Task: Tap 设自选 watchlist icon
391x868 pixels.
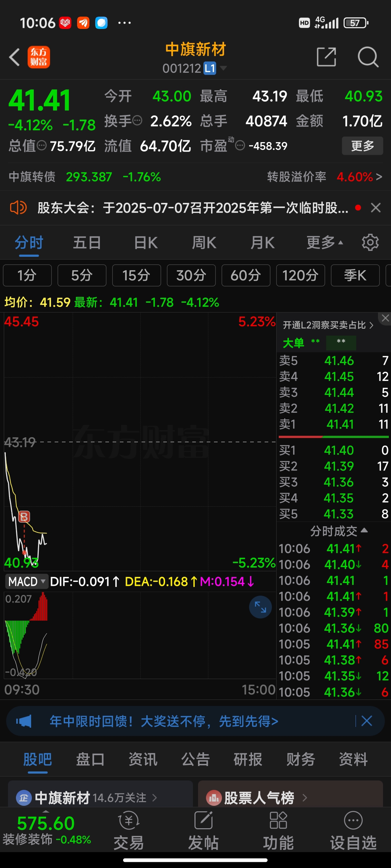Action: click(x=353, y=830)
